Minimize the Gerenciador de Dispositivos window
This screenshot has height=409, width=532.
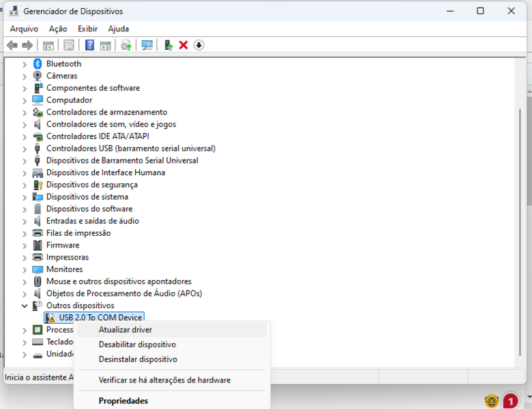coord(450,11)
